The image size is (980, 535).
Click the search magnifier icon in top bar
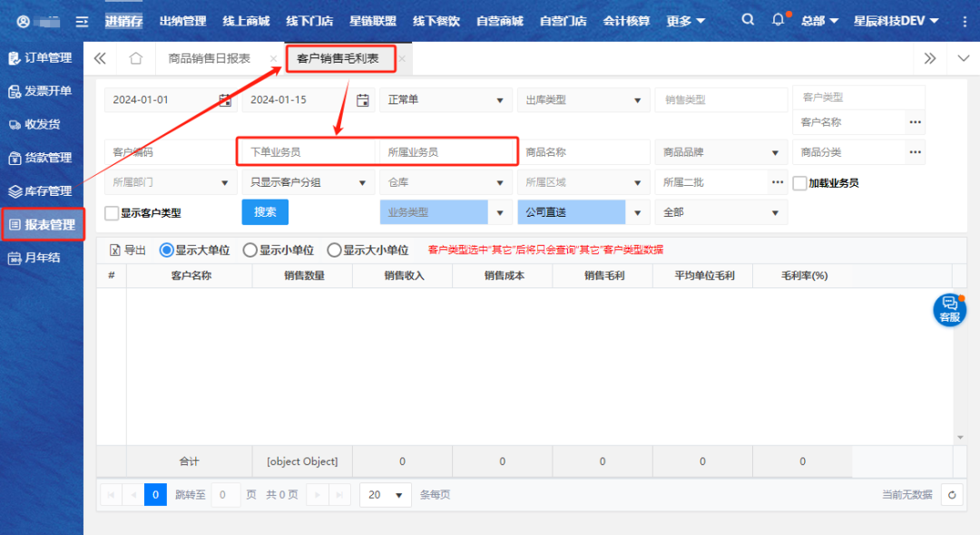click(x=747, y=20)
